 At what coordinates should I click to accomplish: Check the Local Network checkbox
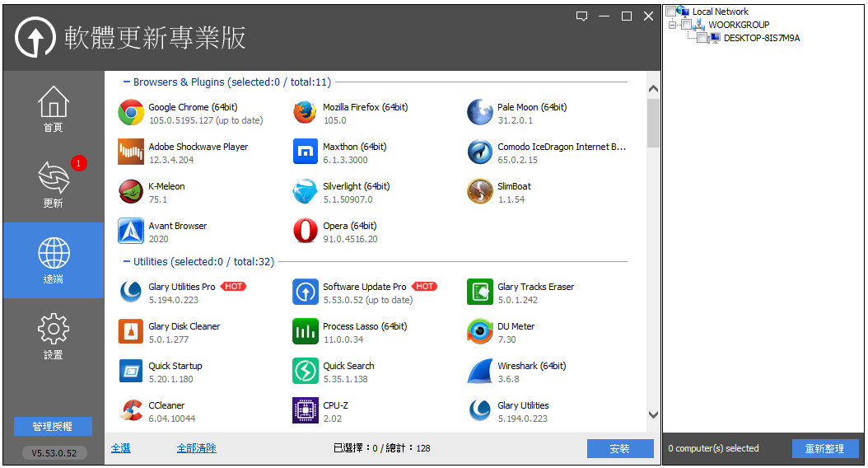[670, 11]
